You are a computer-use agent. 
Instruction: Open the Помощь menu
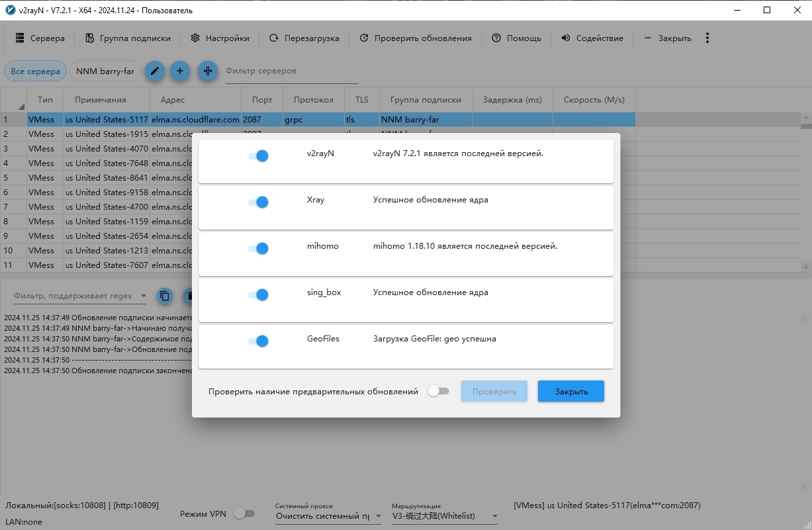click(x=516, y=38)
